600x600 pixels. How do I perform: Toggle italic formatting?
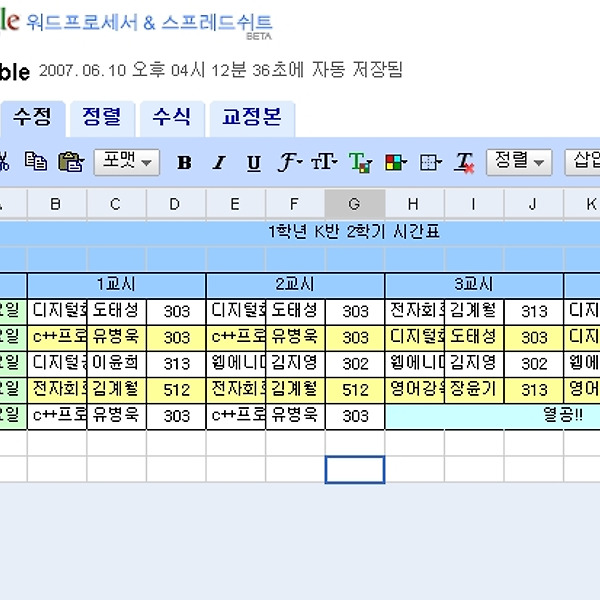click(x=219, y=163)
